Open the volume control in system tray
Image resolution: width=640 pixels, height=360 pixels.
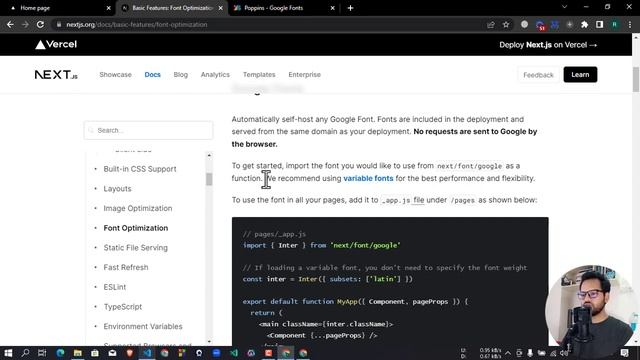pyautogui.click(x=564, y=353)
